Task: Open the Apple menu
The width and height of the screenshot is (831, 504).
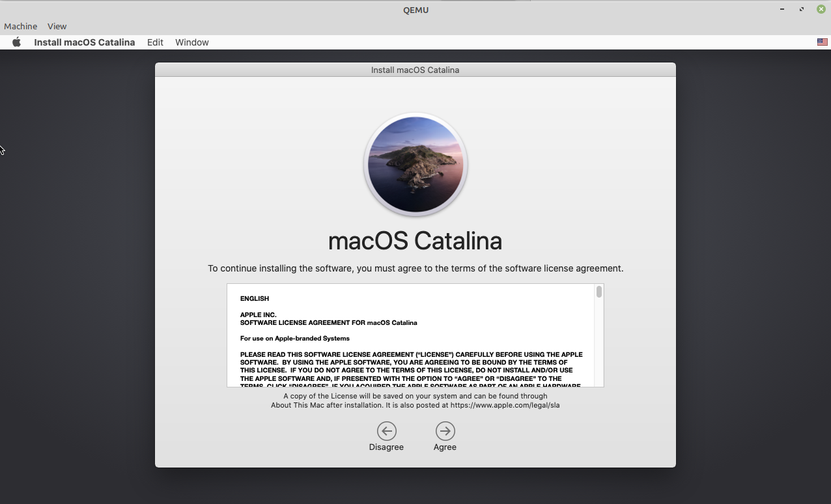Action: (17, 42)
